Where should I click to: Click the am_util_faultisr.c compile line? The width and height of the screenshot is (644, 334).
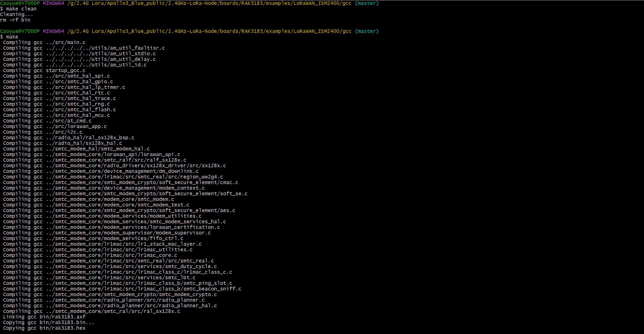(x=84, y=48)
